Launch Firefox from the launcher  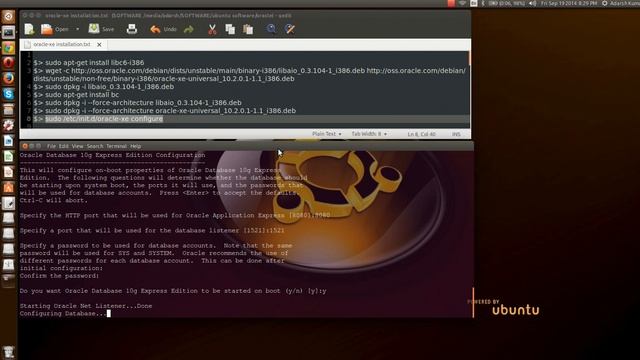pos(9,78)
